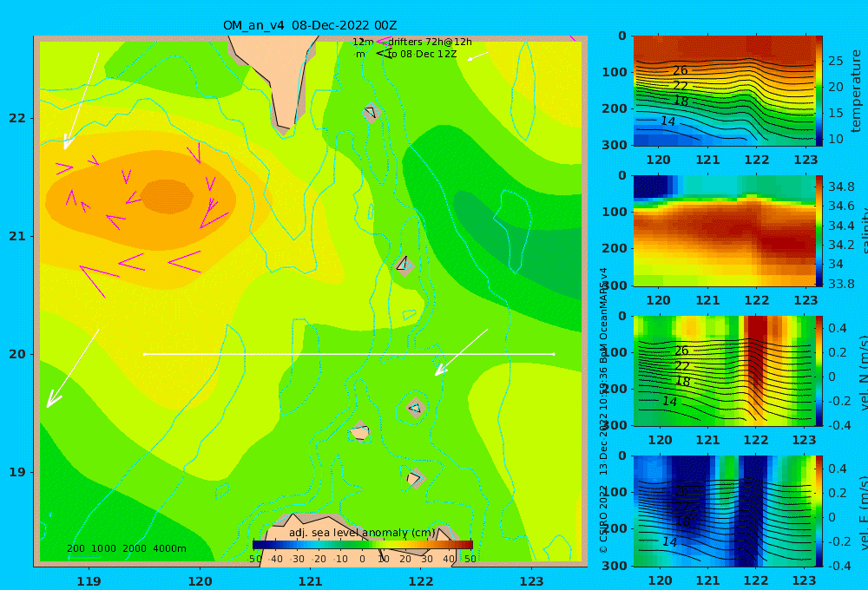Click the '18' isotherm label in vel. N plot

pyautogui.click(x=682, y=382)
